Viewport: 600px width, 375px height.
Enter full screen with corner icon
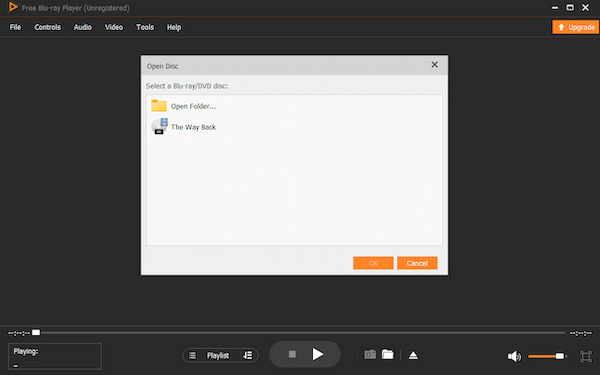(585, 356)
